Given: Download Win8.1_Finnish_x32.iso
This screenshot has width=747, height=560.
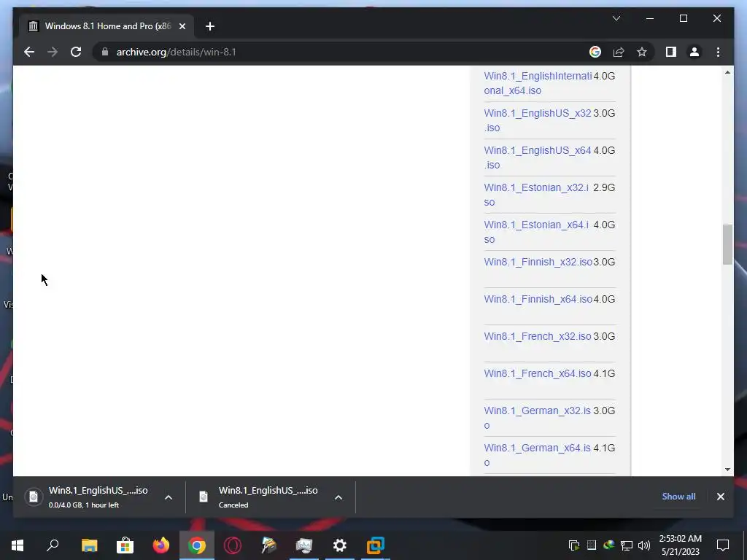Looking at the screenshot, I should (538, 262).
